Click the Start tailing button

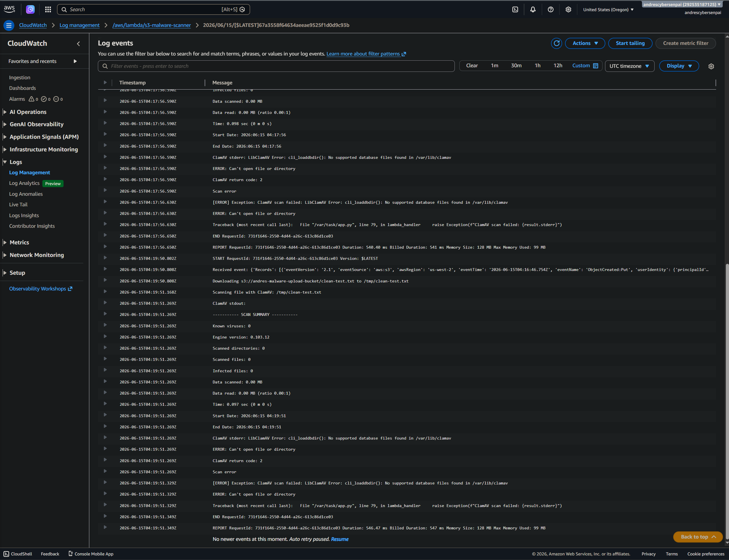click(630, 43)
